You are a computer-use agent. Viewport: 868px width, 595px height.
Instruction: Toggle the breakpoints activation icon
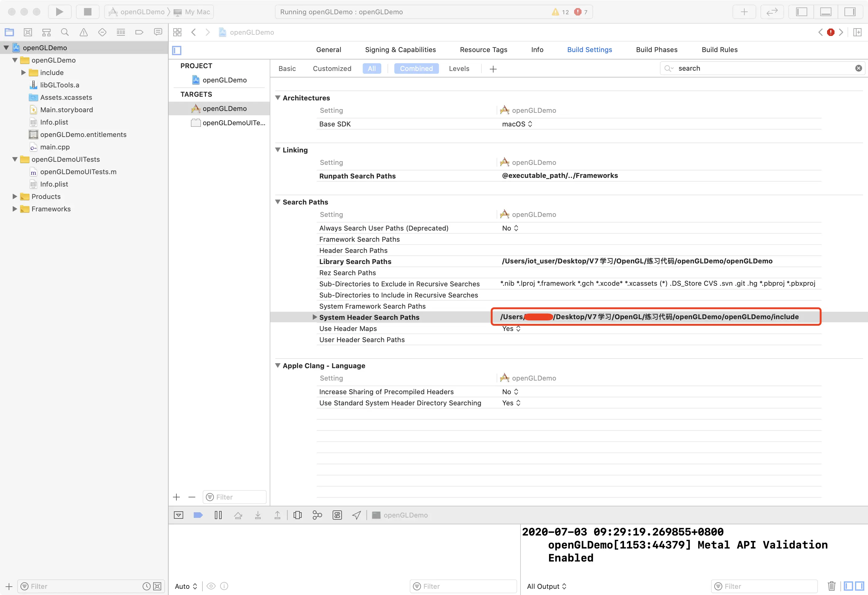tap(198, 515)
